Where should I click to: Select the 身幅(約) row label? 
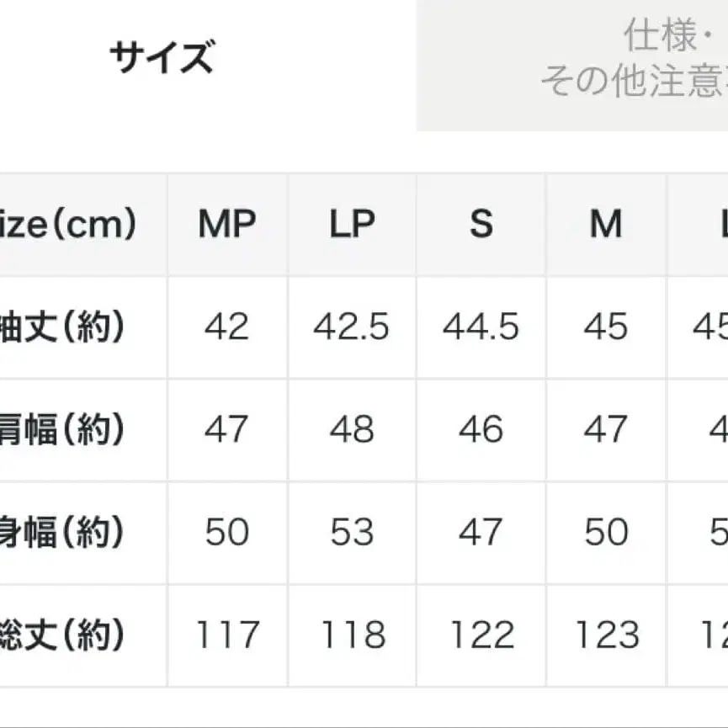tap(67, 532)
